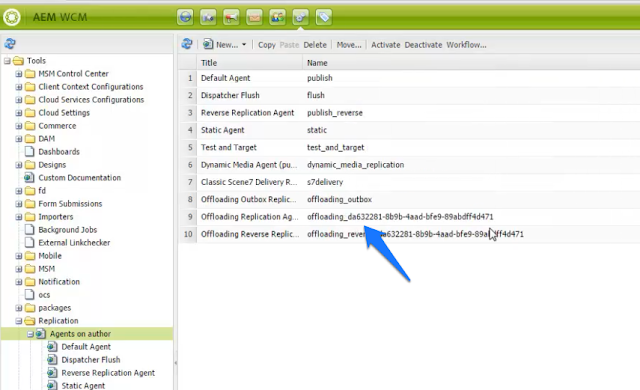Open the Inbox envelope icon

254,18
